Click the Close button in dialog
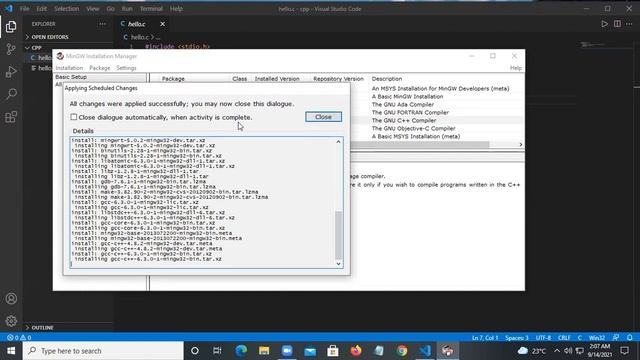 pos(323,117)
